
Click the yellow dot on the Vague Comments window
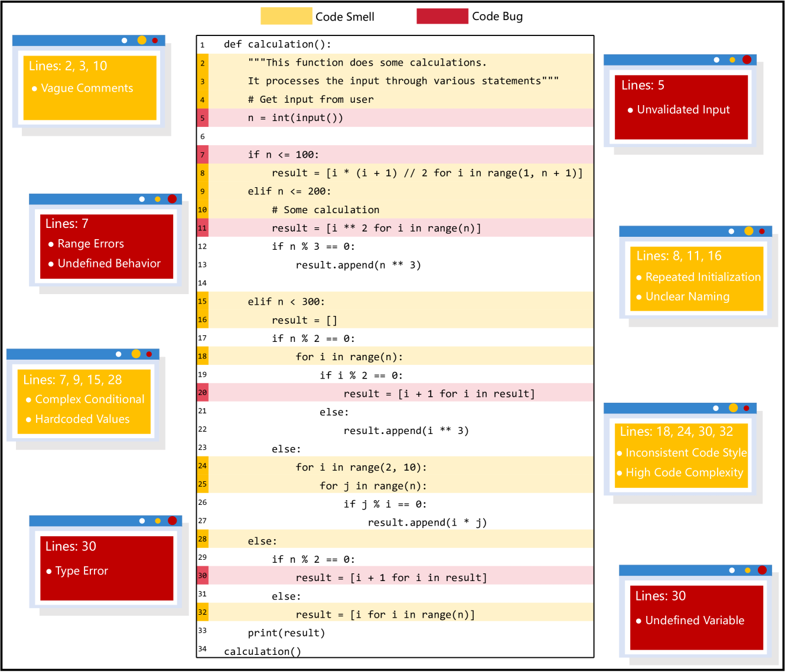click(142, 40)
